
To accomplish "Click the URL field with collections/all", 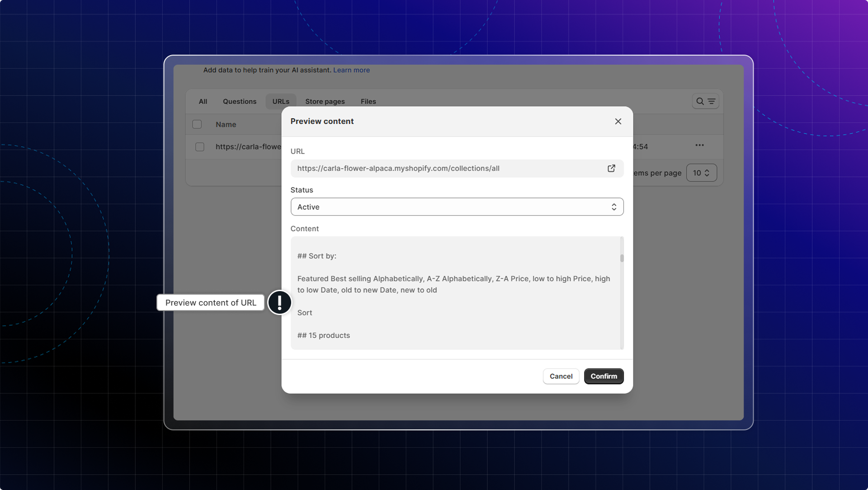I will (x=448, y=168).
